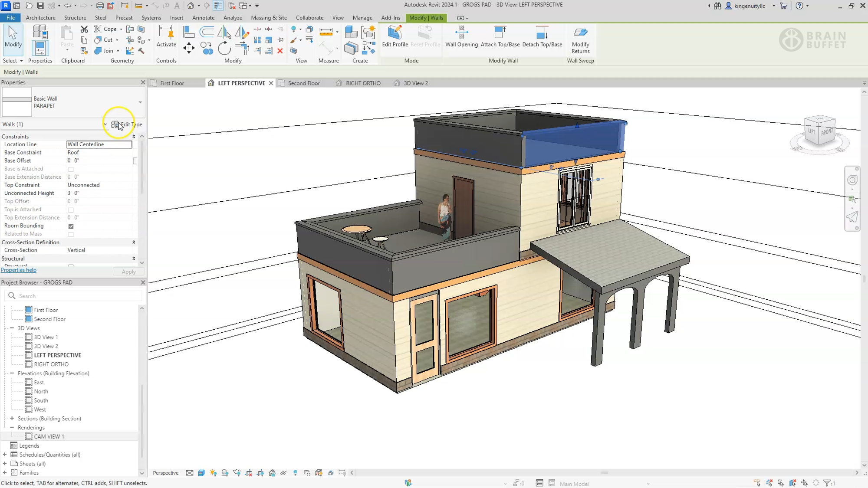868x488 pixels.
Task: Activate the Measure ruler tool
Action: 325,32
